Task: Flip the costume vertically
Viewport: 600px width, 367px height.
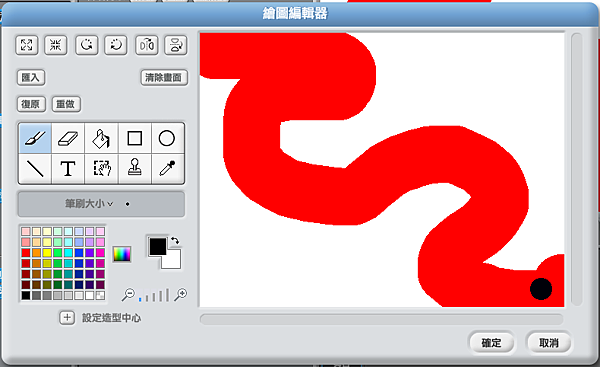Action: 176,45
